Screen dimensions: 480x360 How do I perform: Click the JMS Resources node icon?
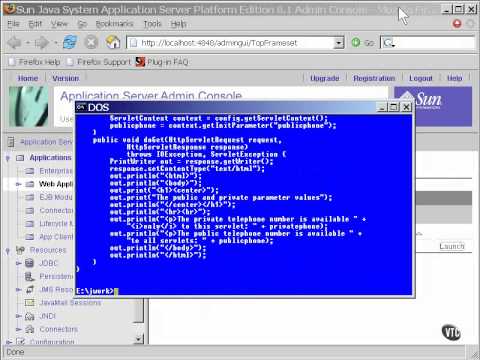(30, 290)
